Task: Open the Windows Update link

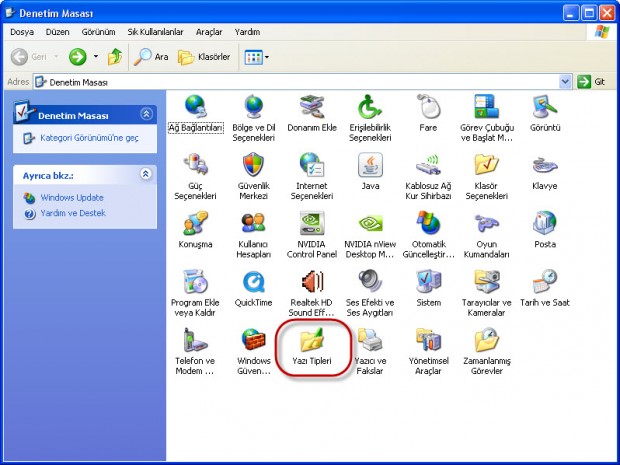Action: (72, 198)
